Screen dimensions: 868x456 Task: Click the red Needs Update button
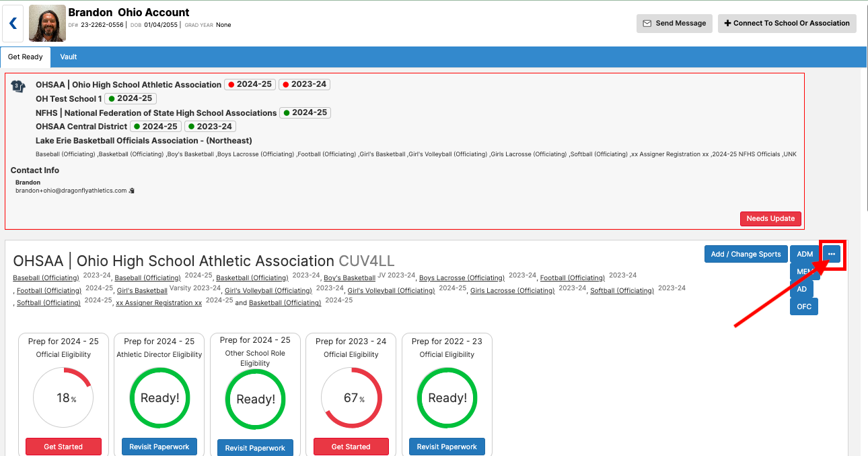(770, 219)
